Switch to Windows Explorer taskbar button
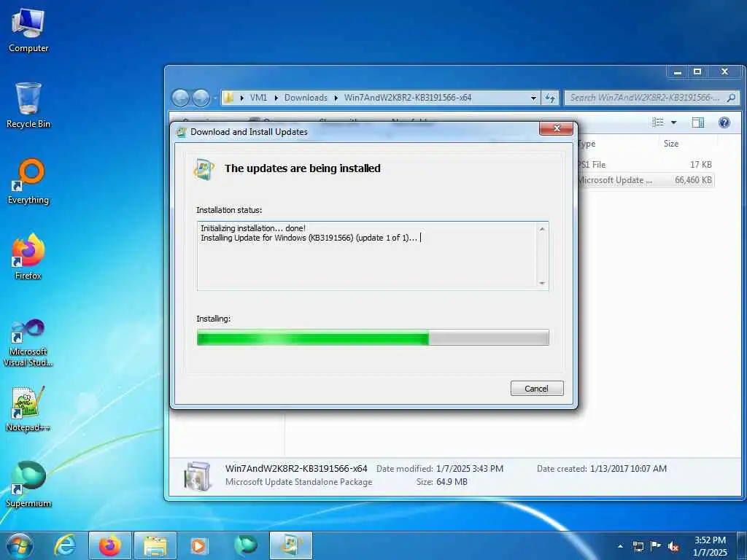This screenshot has width=747, height=560. click(x=155, y=545)
